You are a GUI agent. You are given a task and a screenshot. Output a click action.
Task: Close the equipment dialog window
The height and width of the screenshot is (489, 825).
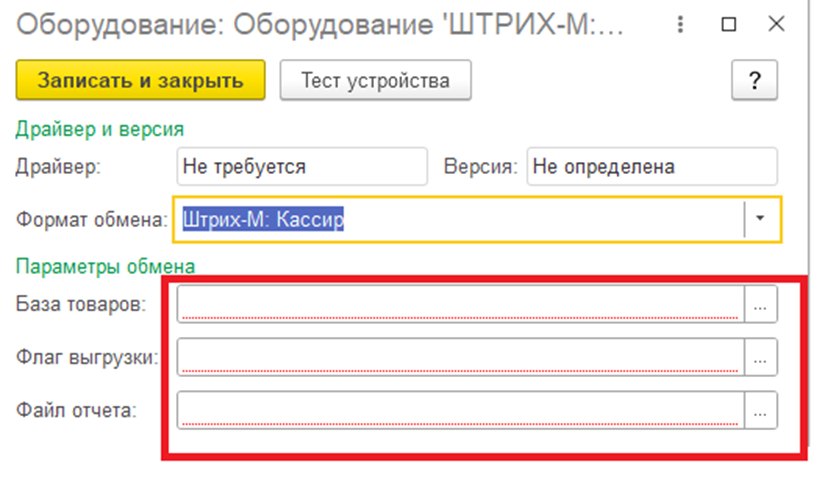pos(777,24)
